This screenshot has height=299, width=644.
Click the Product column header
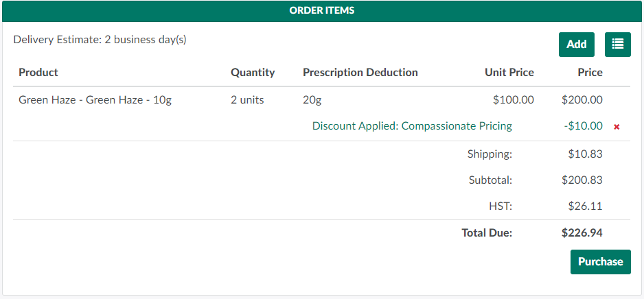[38, 73]
